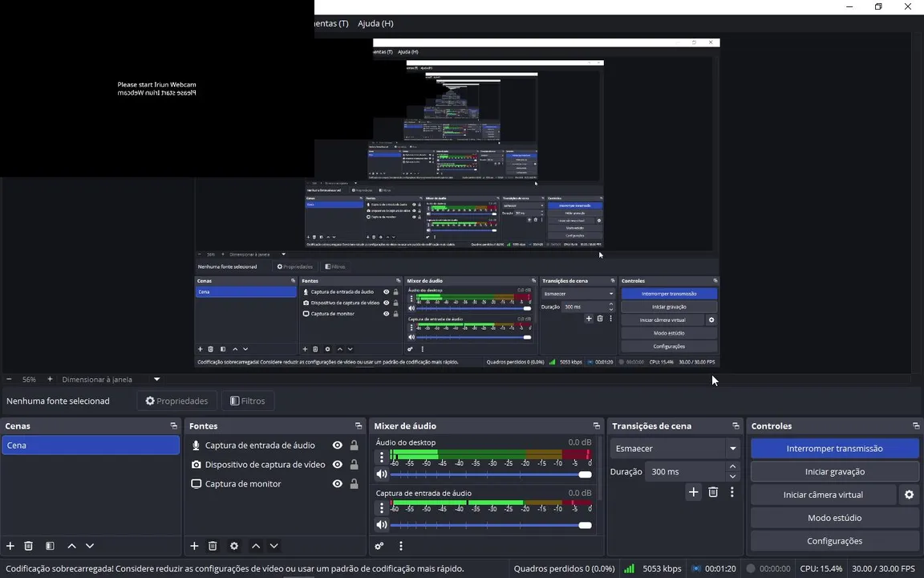Select Cena in scenes list
924x578 pixels.
(91, 446)
